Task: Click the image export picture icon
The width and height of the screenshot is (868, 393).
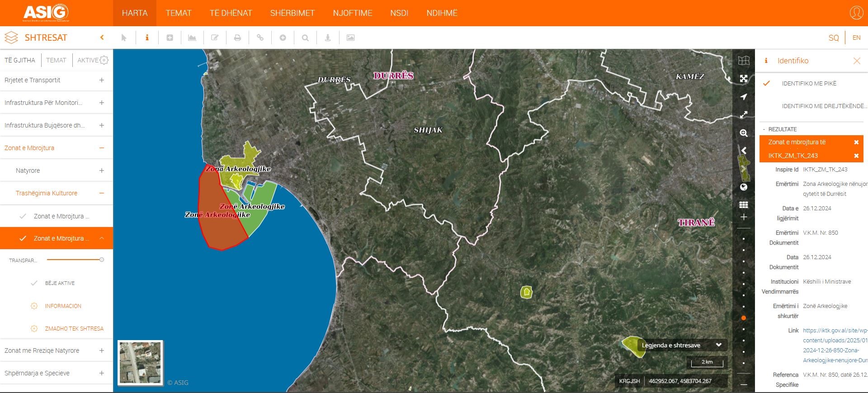Action: tap(350, 38)
